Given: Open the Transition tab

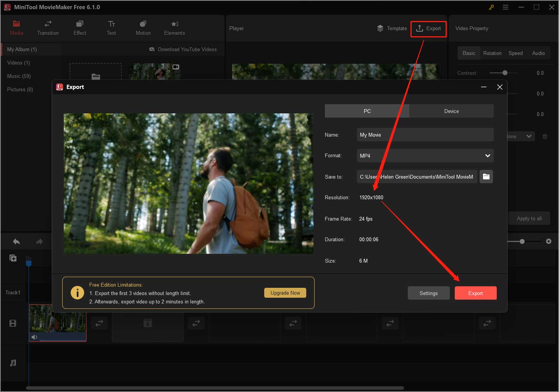Looking at the screenshot, I should [x=48, y=28].
